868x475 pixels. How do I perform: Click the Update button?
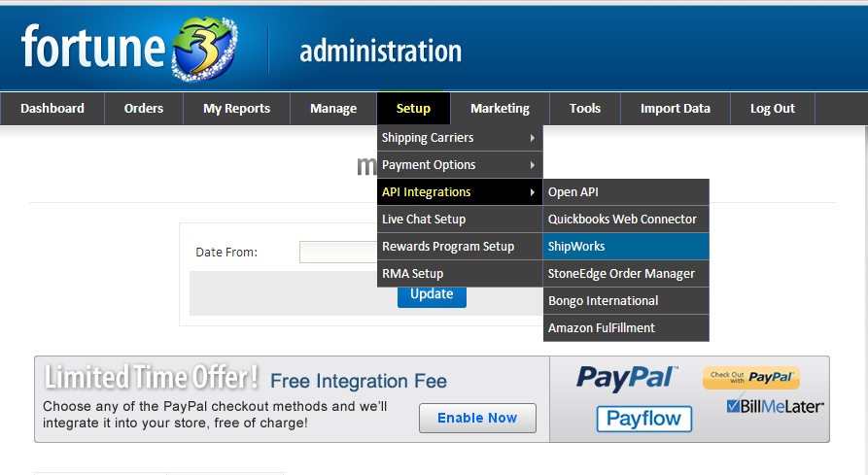coord(432,296)
